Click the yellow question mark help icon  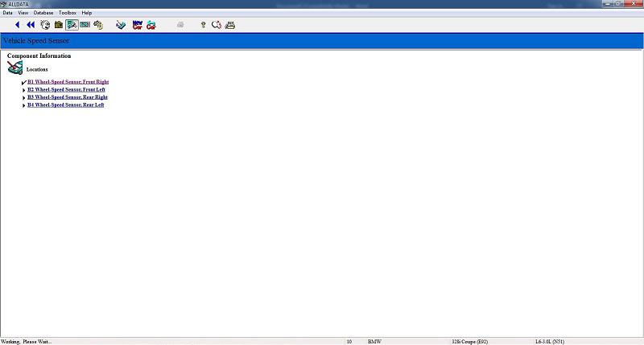[x=203, y=25]
